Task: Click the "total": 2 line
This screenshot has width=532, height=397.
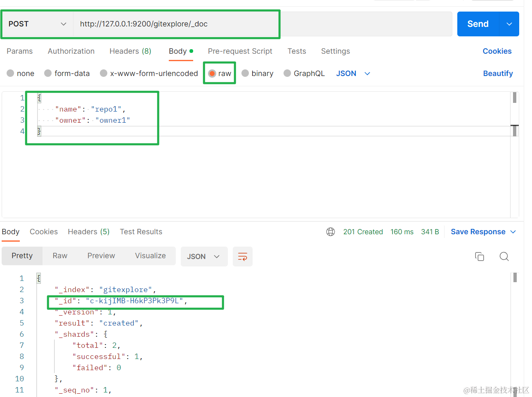Action: click(96, 345)
